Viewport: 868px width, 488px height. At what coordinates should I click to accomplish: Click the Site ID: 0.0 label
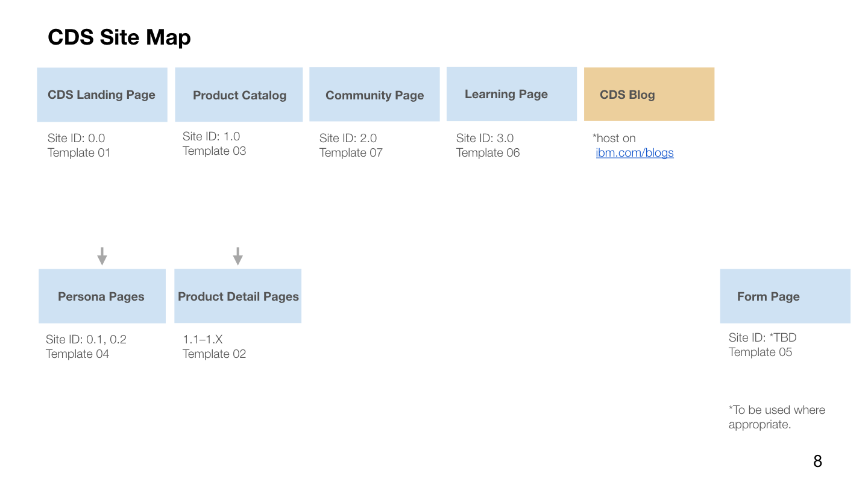click(76, 138)
